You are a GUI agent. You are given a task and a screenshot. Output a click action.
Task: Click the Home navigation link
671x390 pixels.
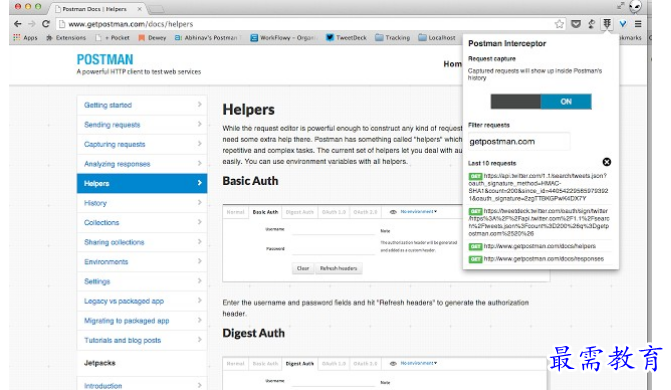click(453, 64)
